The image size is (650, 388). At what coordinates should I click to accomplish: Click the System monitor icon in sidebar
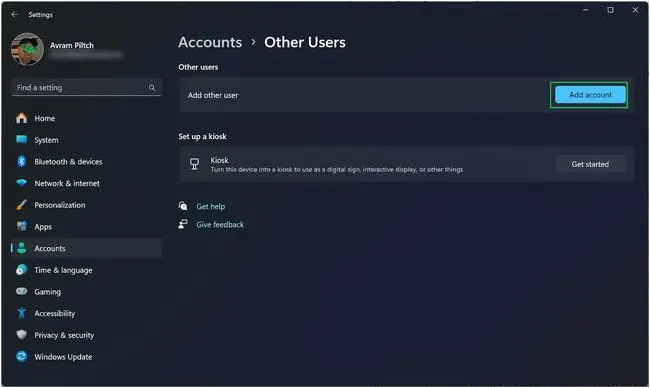[x=22, y=140]
